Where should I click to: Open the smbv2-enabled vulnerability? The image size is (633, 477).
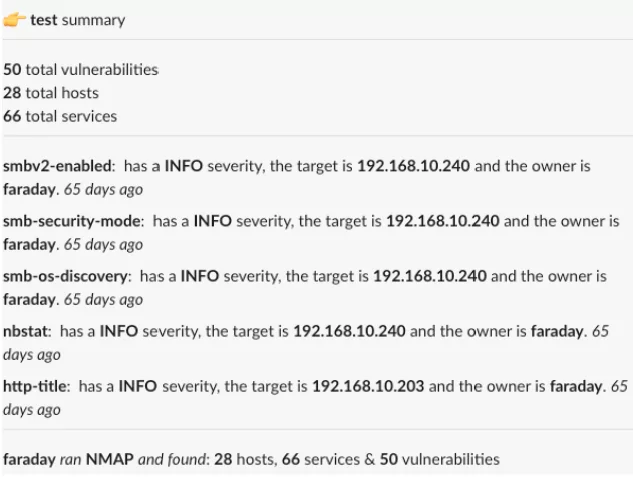(x=59, y=166)
